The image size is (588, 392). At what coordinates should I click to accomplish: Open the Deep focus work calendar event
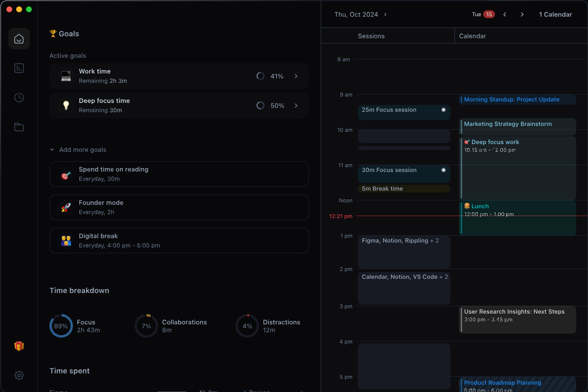click(x=517, y=168)
